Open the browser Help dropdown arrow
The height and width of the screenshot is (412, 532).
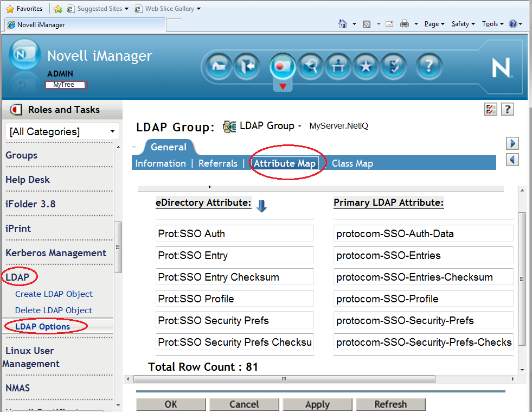[521, 24]
